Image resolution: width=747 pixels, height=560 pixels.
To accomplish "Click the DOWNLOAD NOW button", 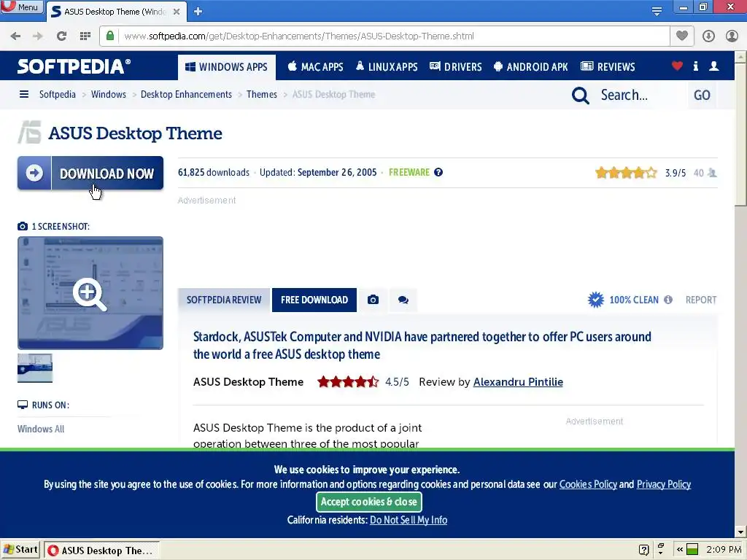I will (90, 173).
